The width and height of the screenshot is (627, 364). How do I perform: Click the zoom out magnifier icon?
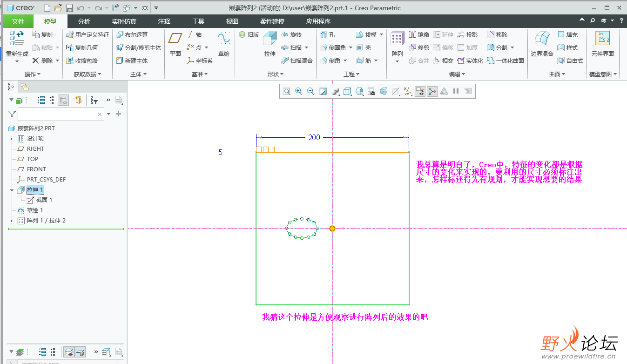pos(311,91)
